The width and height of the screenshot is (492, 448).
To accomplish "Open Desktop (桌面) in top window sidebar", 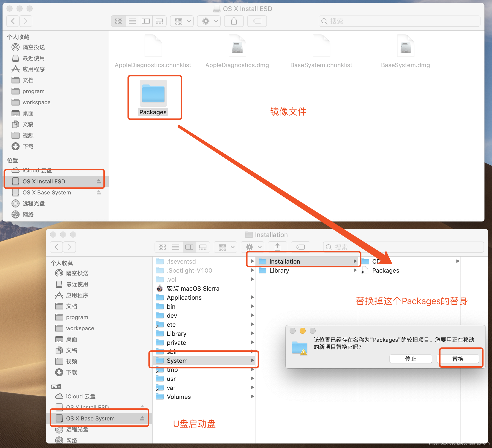I will tap(28, 113).
